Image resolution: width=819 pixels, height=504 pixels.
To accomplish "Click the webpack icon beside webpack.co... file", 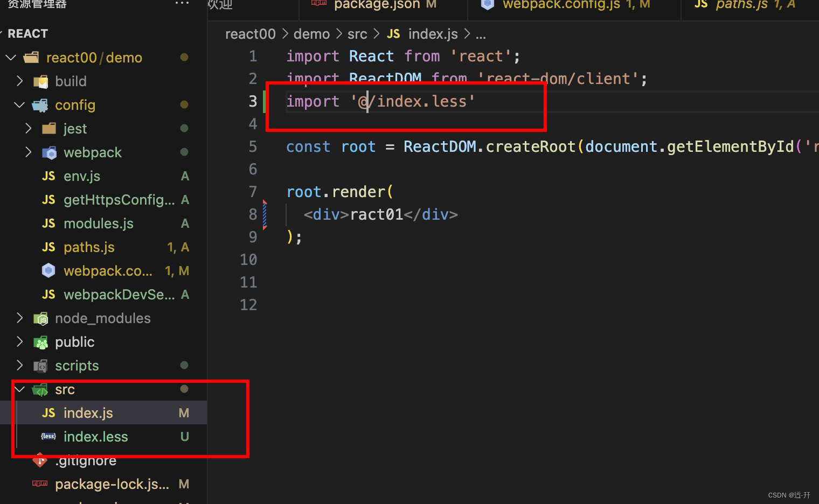I will [48, 271].
